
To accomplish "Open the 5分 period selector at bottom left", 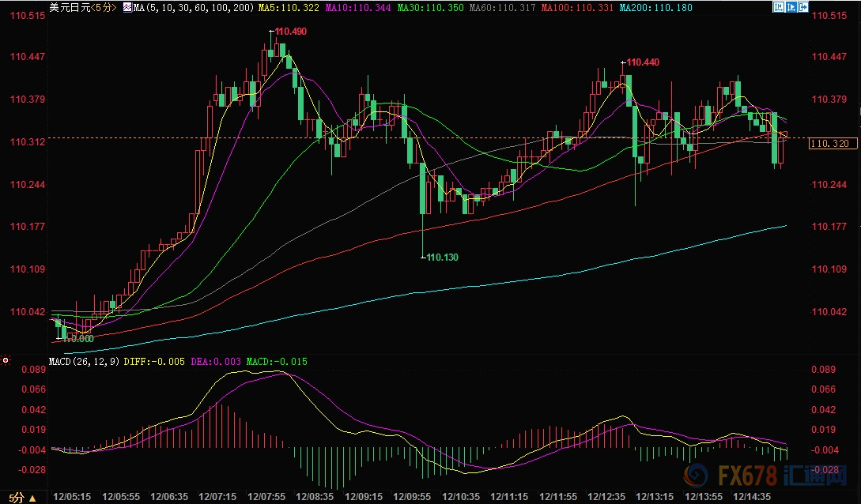I will tap(19, 498).
